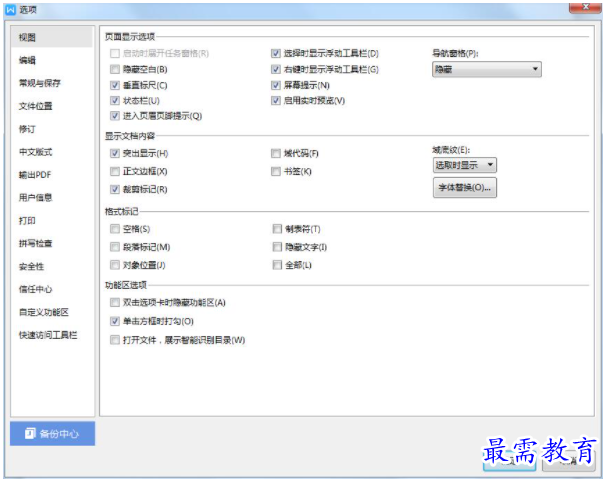Uncheck 选择时显示浮动工具栏(D)
Viewport: 605px width, 482px height.
tap(275, 53)
